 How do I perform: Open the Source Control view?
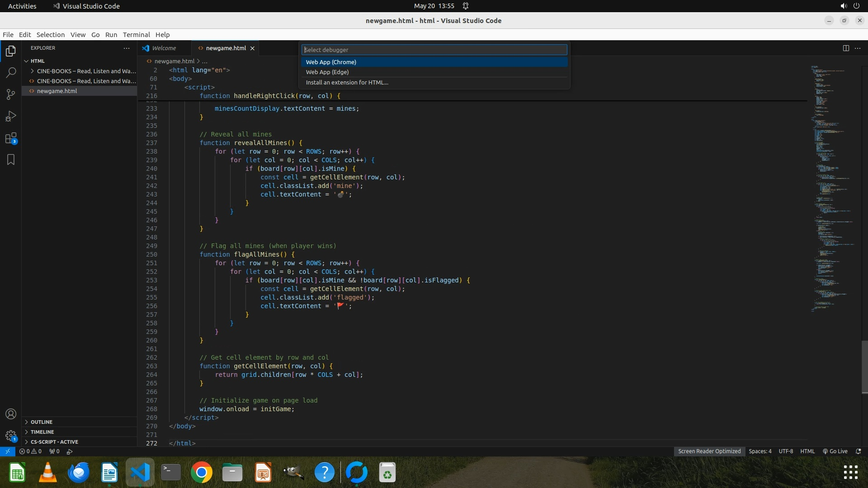coord(11,94)
